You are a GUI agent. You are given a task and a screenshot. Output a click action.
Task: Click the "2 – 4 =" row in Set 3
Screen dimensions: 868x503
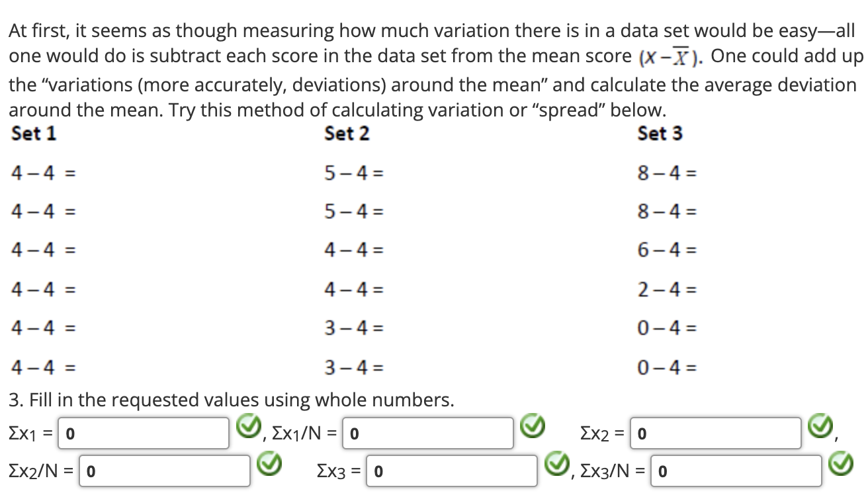point(668,289)
